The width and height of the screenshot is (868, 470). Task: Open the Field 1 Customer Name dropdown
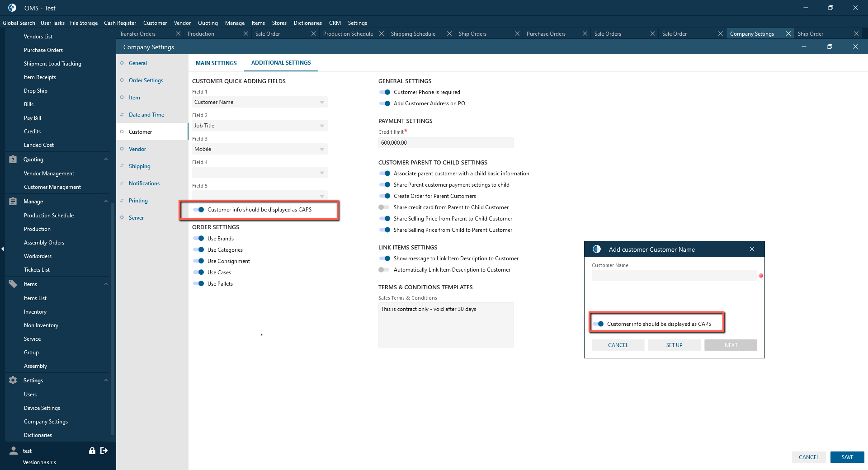(x=259, y=102)
